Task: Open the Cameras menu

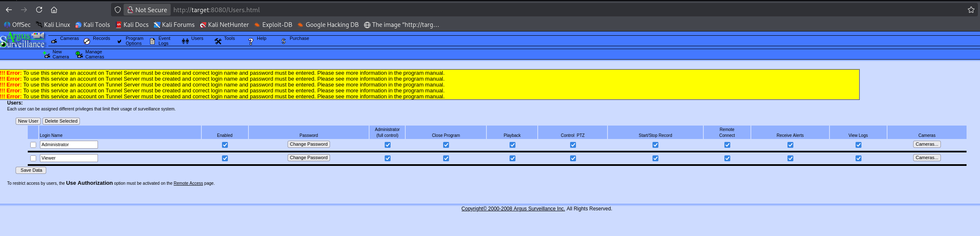Action: [69, 38]
